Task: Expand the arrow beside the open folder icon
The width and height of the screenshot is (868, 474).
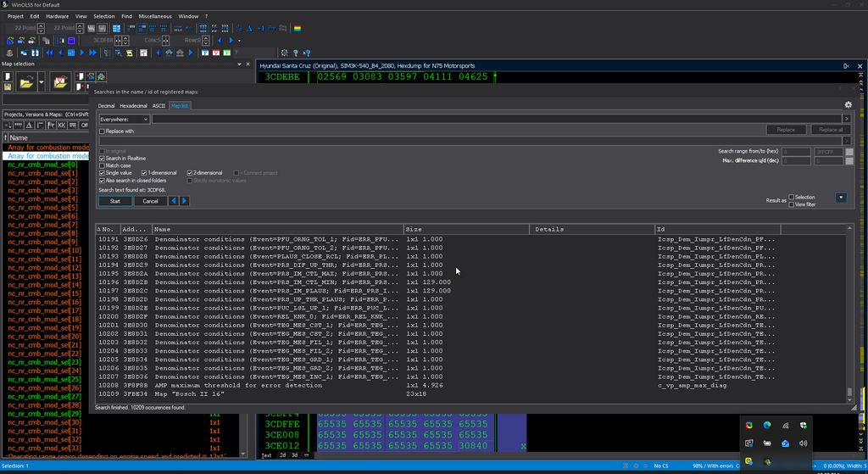Action: (x=42, y=82)
